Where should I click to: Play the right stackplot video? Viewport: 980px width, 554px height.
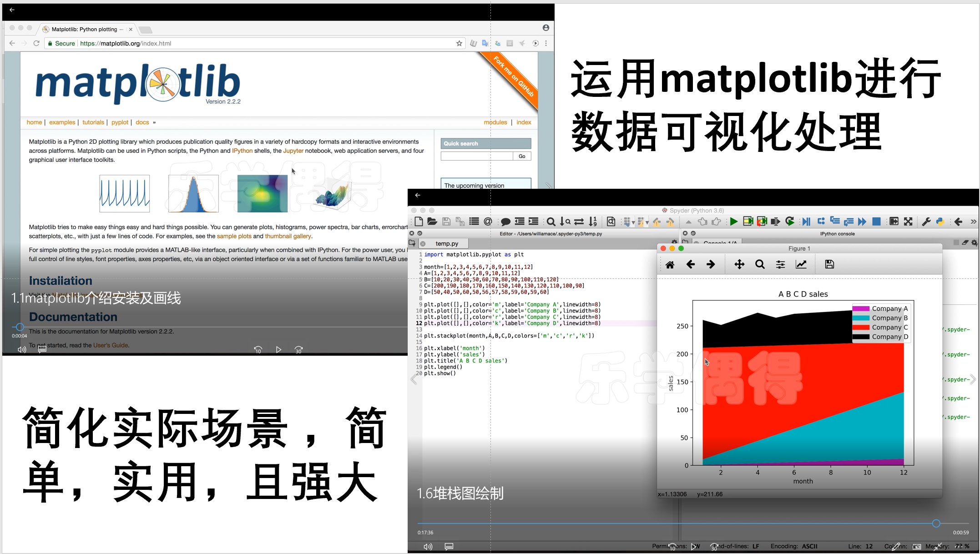pos(693,547)
